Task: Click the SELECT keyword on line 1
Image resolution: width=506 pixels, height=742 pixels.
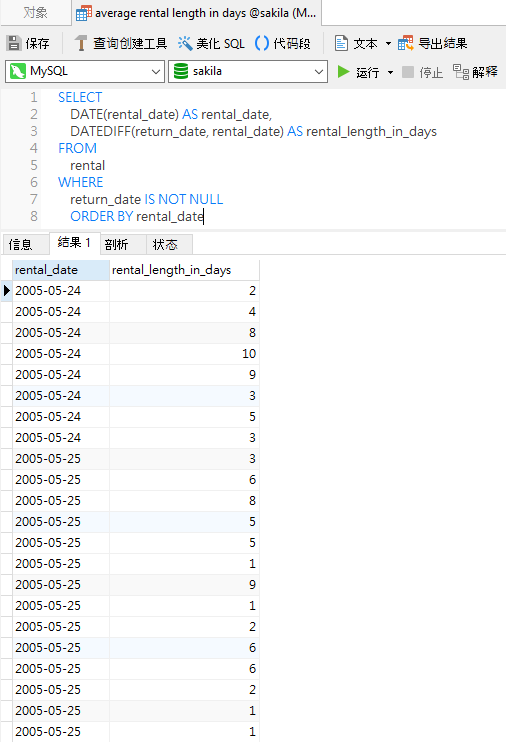Action: (80, 97)
